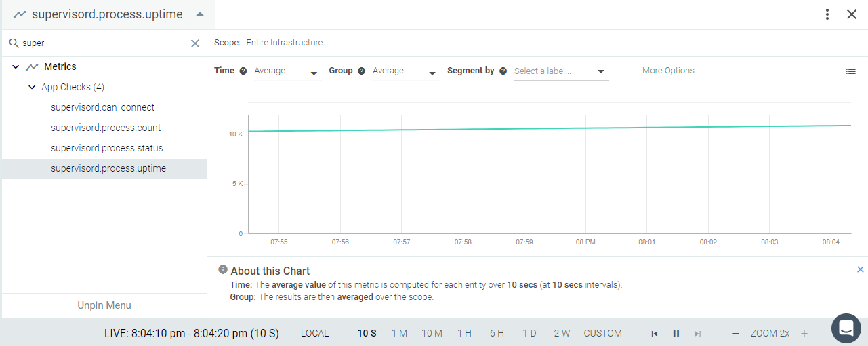The height and width of the screenshot is (346, 868).
Task: Clear the search field text
Action: point(195,43)
